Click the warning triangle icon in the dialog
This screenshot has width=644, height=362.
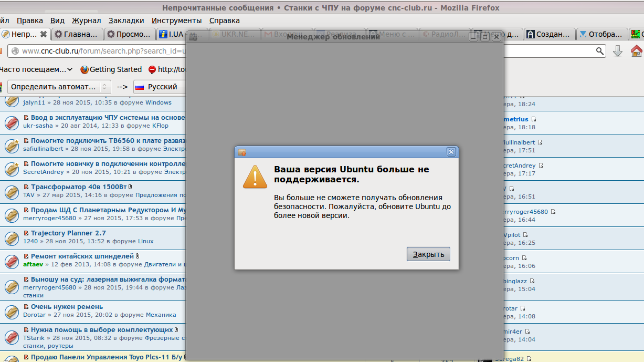(x=255, y=177)
